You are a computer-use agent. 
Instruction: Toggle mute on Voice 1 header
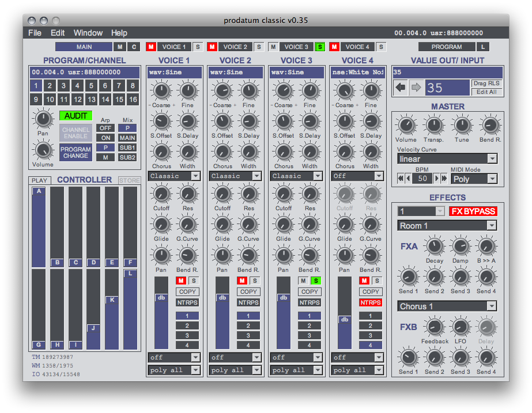click(151, 47)
